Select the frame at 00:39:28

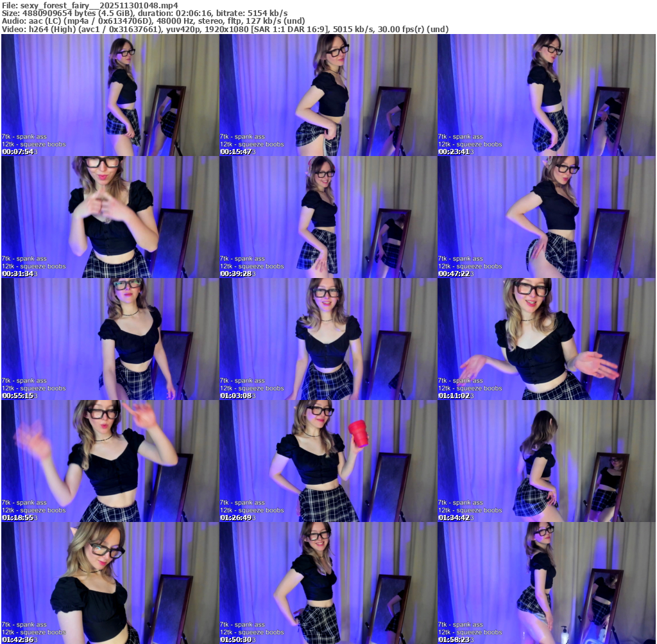[328, 217]
